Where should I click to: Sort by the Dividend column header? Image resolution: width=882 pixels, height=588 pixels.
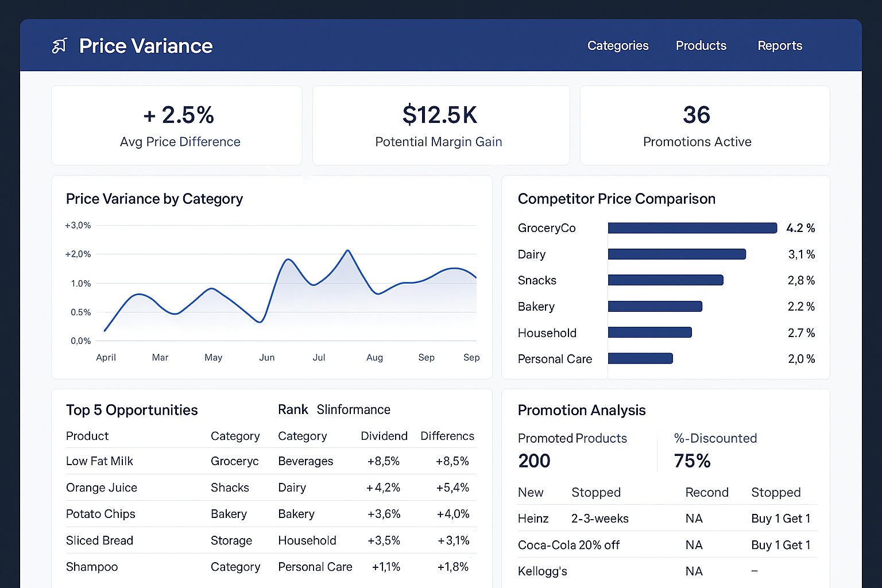(384, 436)
